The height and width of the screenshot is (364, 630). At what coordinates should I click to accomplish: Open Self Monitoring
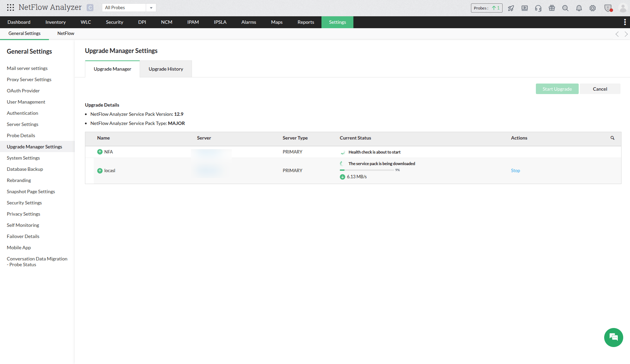pyautogui.click(x=23, y=225)
